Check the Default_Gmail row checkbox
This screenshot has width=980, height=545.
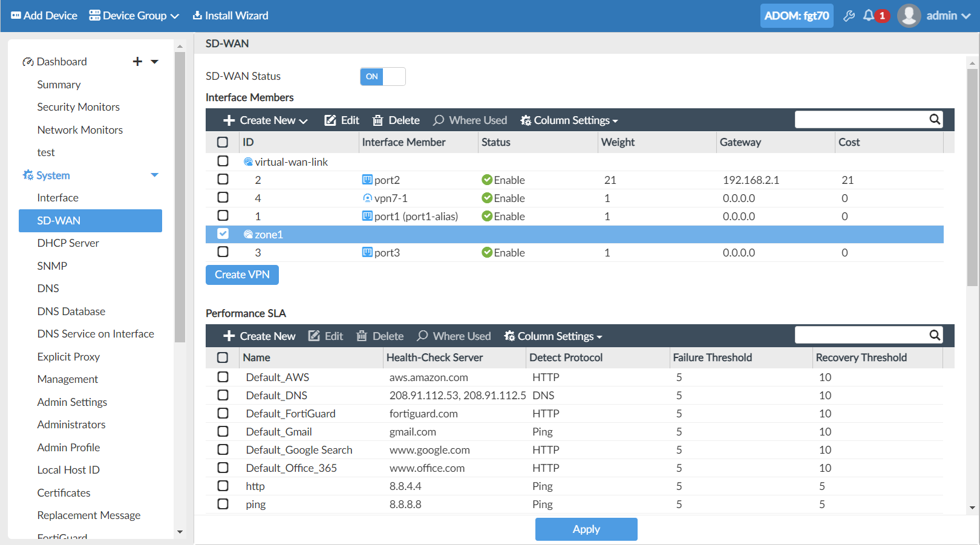point(223,431)
